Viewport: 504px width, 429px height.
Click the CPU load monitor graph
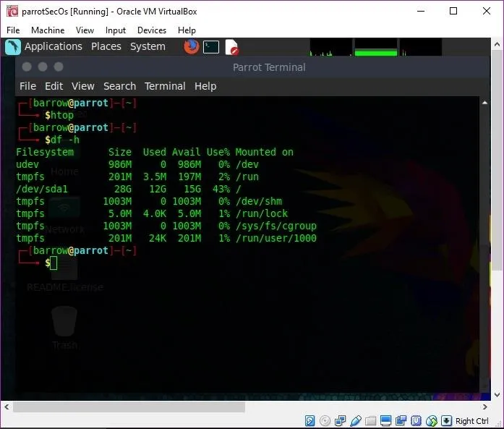point(330,47)
